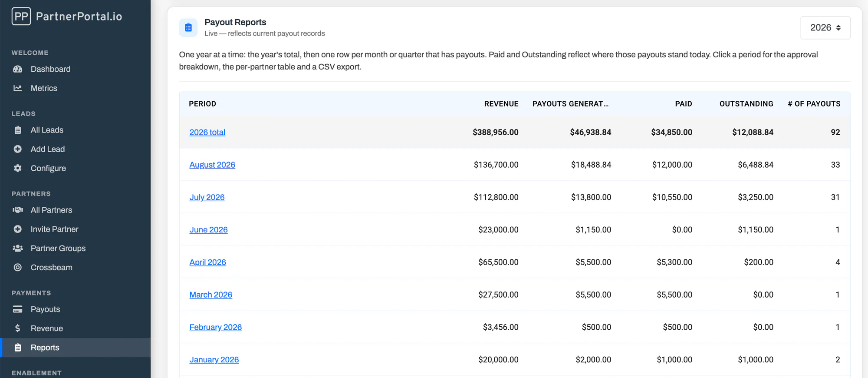This screenshot has height=378, width=868.
Task: Click the Add Lead plus icon
Action: [18, 149]
